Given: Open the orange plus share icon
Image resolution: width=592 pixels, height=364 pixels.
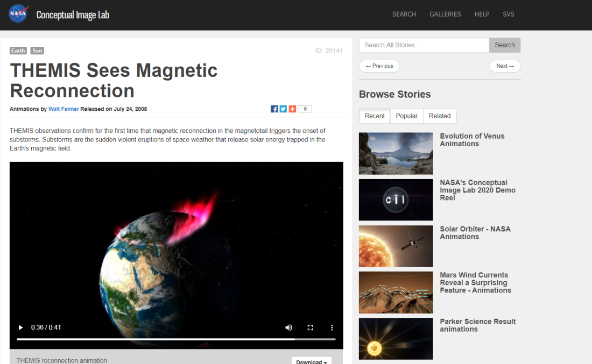Looking at the screenshot, I should click(292, 109).
